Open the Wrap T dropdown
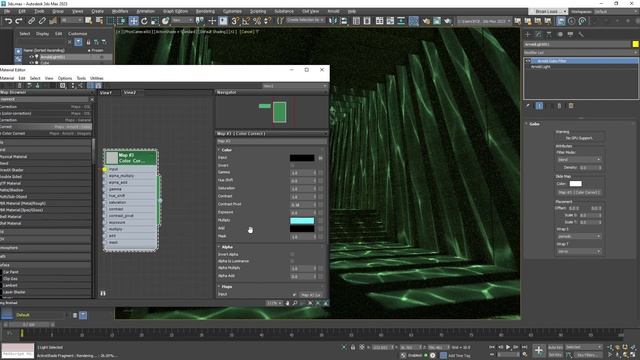This screenshot has width=640, height=360. tap(579, 251)
